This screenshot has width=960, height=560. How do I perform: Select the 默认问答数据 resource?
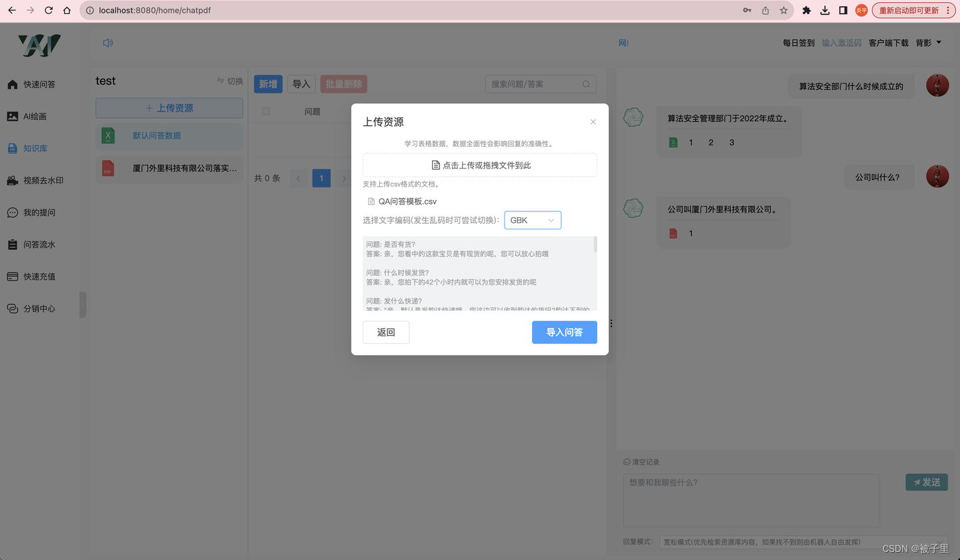[x=169, y=136]
